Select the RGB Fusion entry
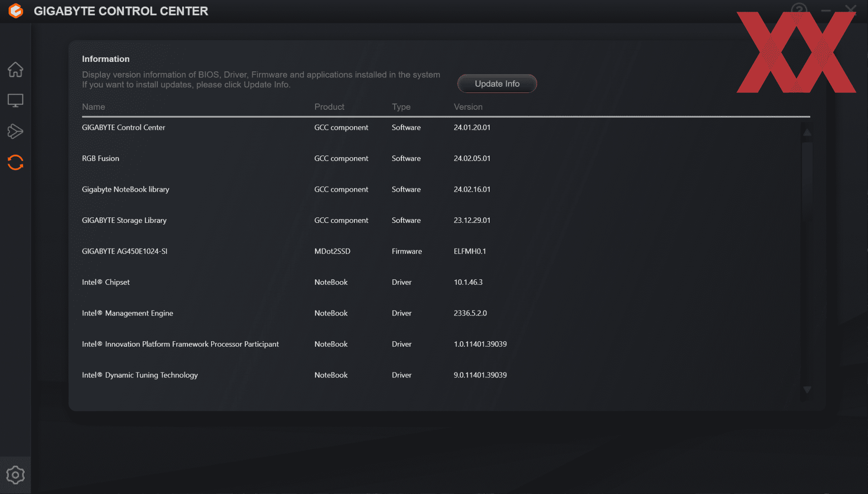The width and height of the screenshot is (868, 494). point(100,159)
